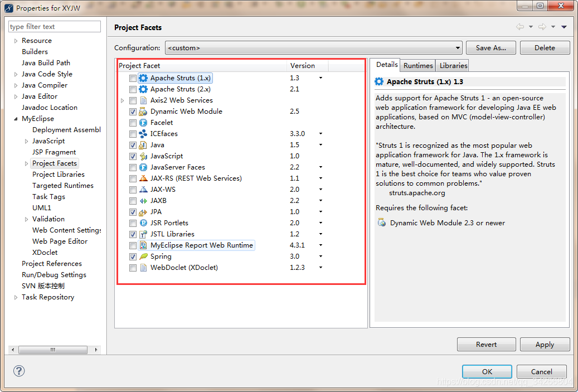578x392 pixels.
Task: Click the JAXB facet icon
Action: pyautogui.click(x=143, y=201)
